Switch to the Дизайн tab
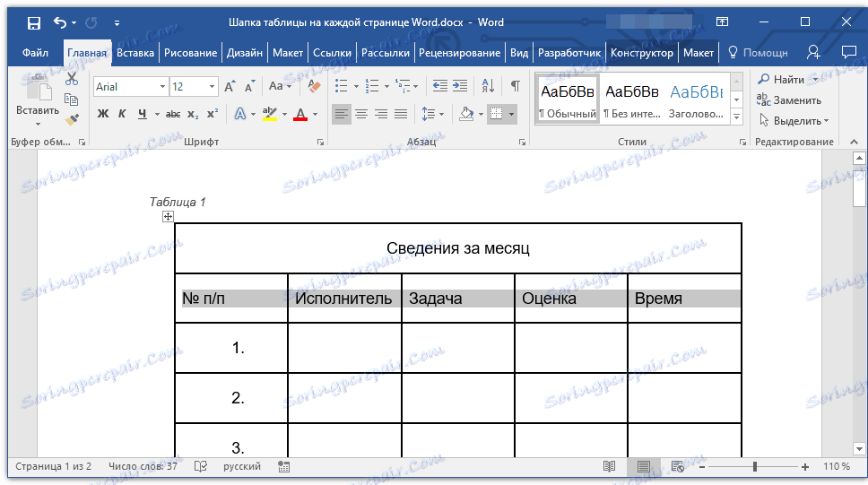 [x=244, y=53]
